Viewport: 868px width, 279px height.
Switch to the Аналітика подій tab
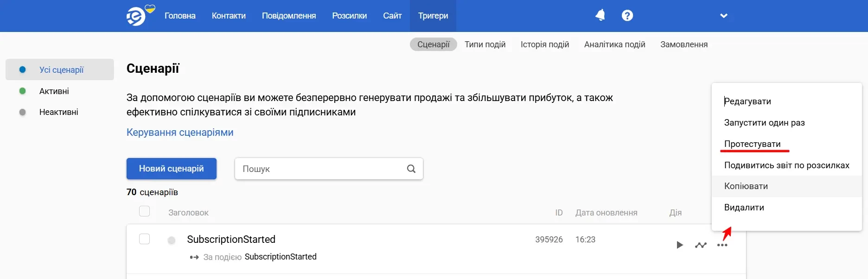pyautogui.click(x=615, y=44)
